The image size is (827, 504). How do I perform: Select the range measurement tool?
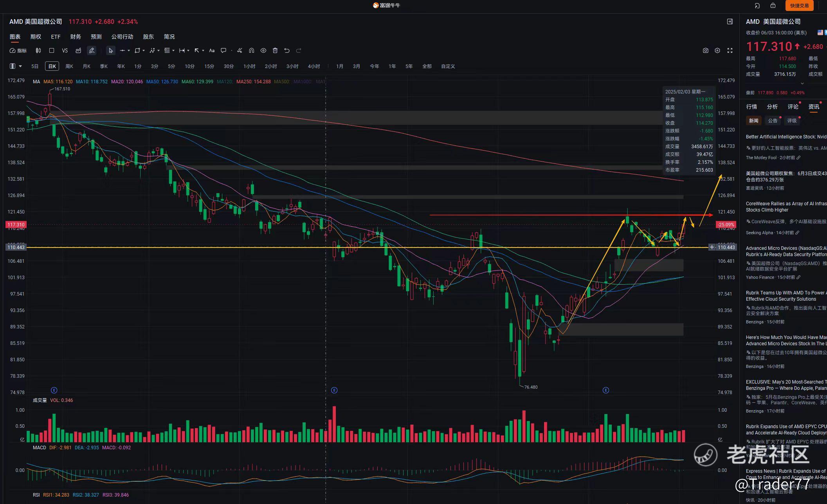click(182, 50)
